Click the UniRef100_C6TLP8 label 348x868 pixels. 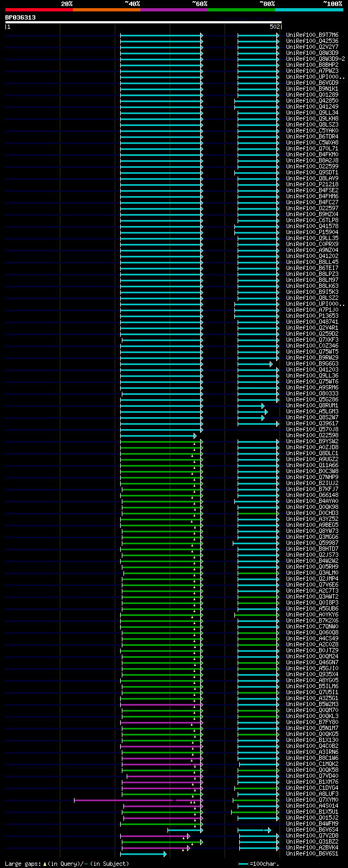(312, 220)
